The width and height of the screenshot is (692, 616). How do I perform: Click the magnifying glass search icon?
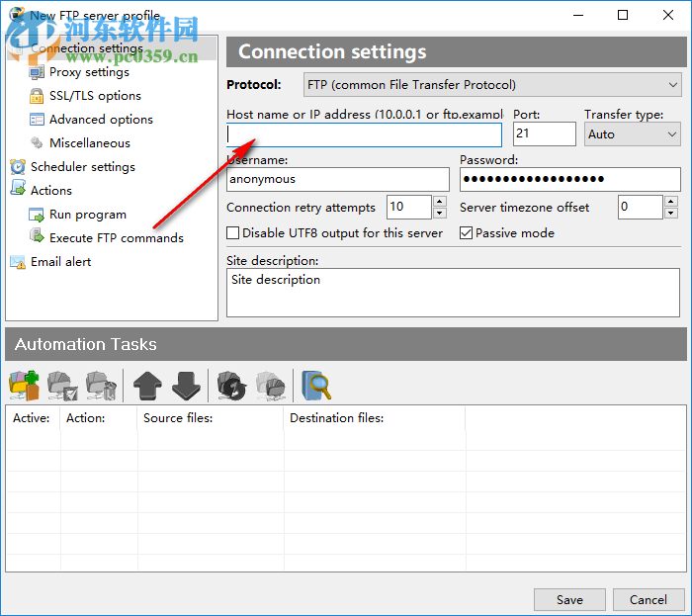tap(316, 386)
